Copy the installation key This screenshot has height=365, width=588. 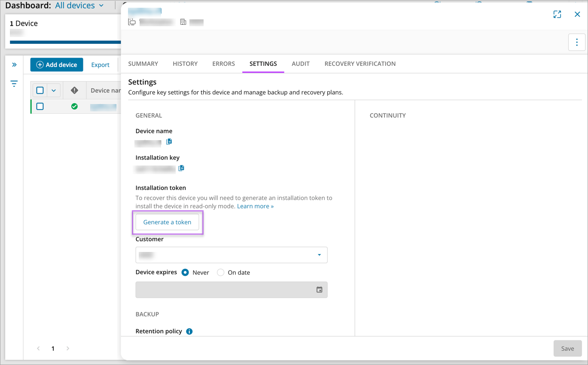click(181, 168)
